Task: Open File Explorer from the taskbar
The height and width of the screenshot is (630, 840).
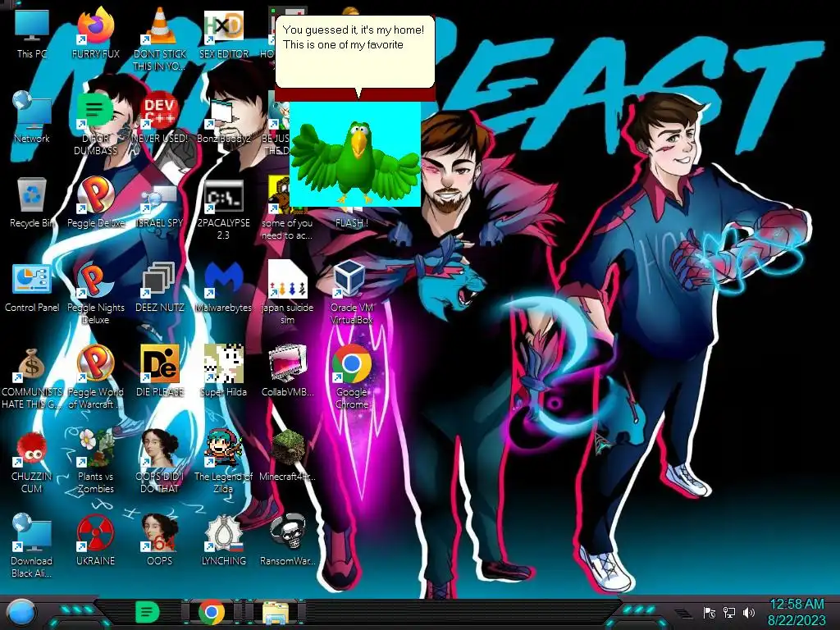Action: [x=276, y=612]
